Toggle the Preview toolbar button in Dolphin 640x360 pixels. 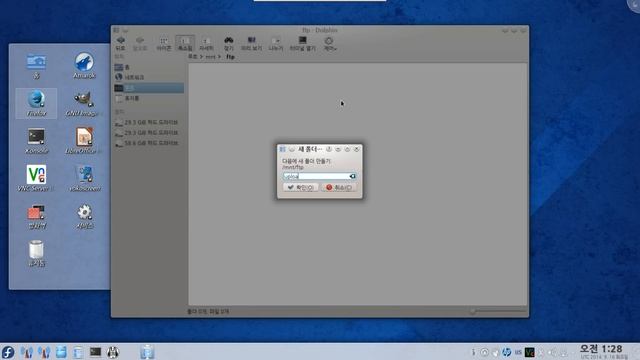251,43
